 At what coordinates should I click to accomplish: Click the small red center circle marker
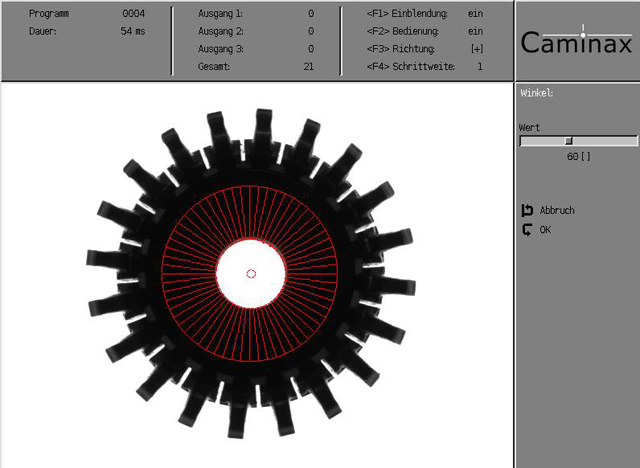[x=251, y=273]
